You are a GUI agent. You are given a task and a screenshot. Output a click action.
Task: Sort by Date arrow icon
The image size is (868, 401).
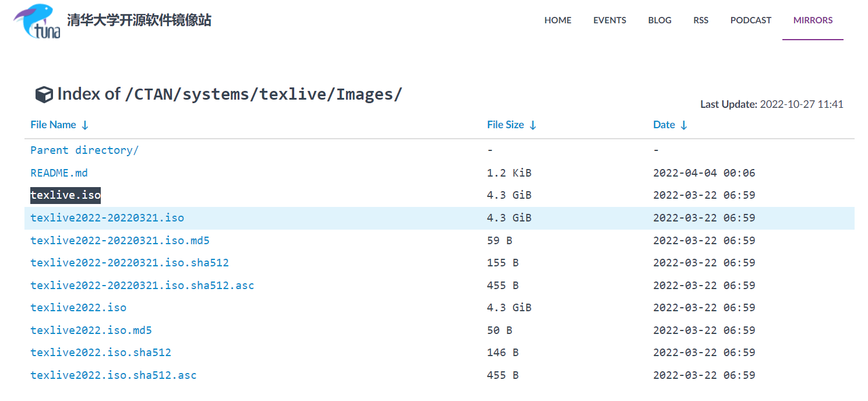683,125
